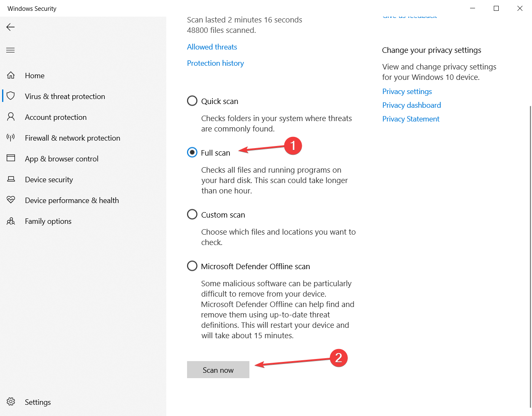Click the App & browser control window icon
Screen dimensions: 532x416
click(11, 158)
